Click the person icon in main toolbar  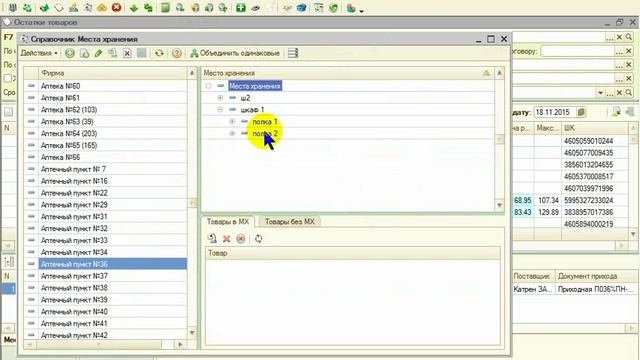tap(73, 7)
